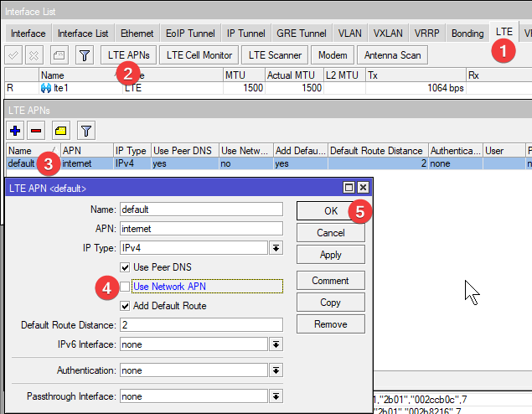The height and width of the screenshot is (414, 532).
Task: Maximize the LTE APN default dialog
Action: coord(349,188)
